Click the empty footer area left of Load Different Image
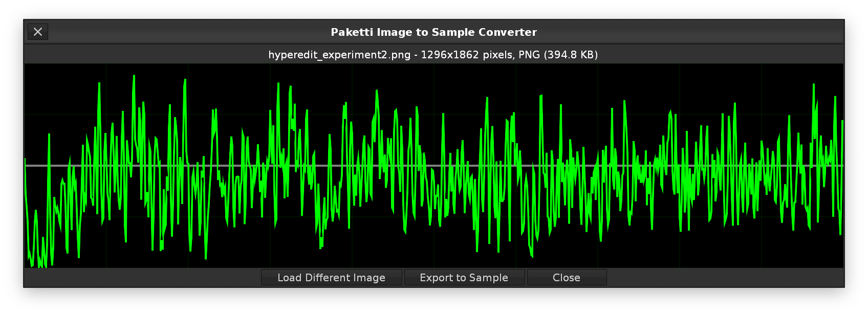The width and height of the screenshot is (868, 315). pyautogui.click(x=143, y=278)
